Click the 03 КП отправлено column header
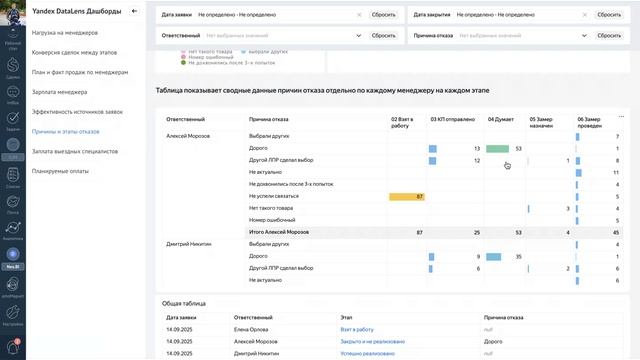The width and height of the screenshot is (640, 360). click(x=453, y=119)
